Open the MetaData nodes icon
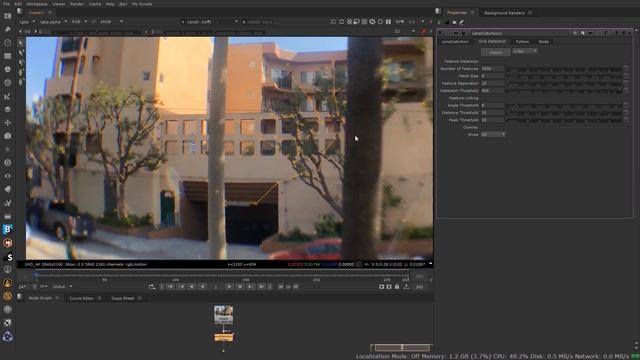Screen dimensions: 640x360 tap(7, 189)
